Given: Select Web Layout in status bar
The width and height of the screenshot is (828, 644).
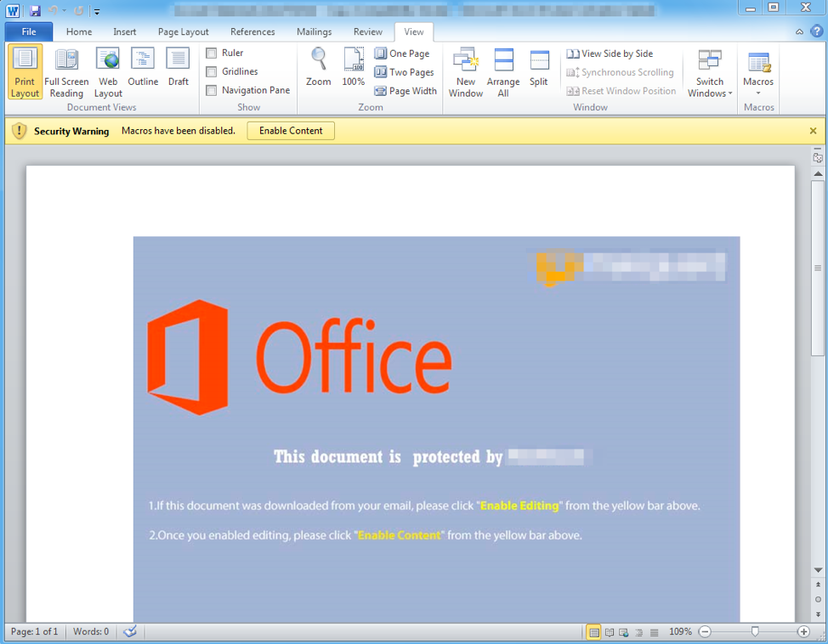Looking at the screenshot, I should (624, 632).
